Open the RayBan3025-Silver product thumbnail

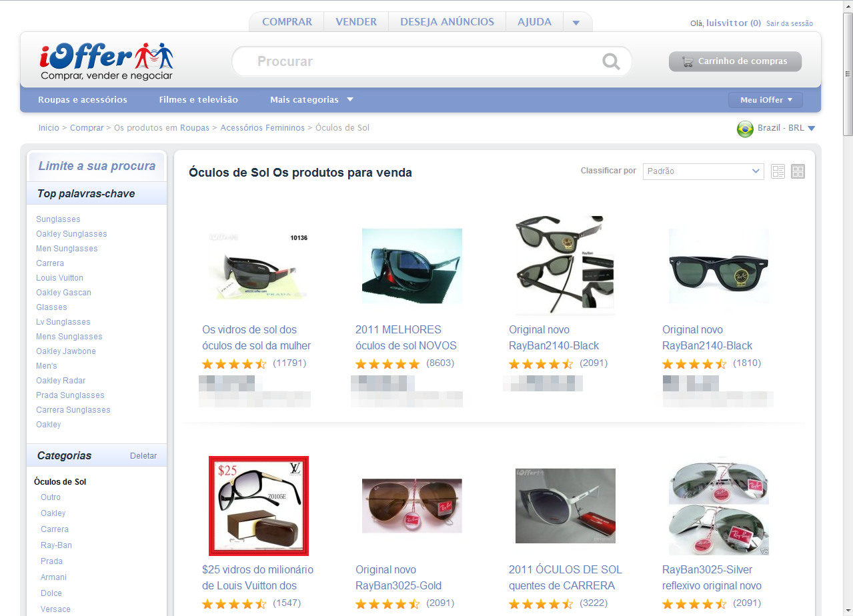718,505
